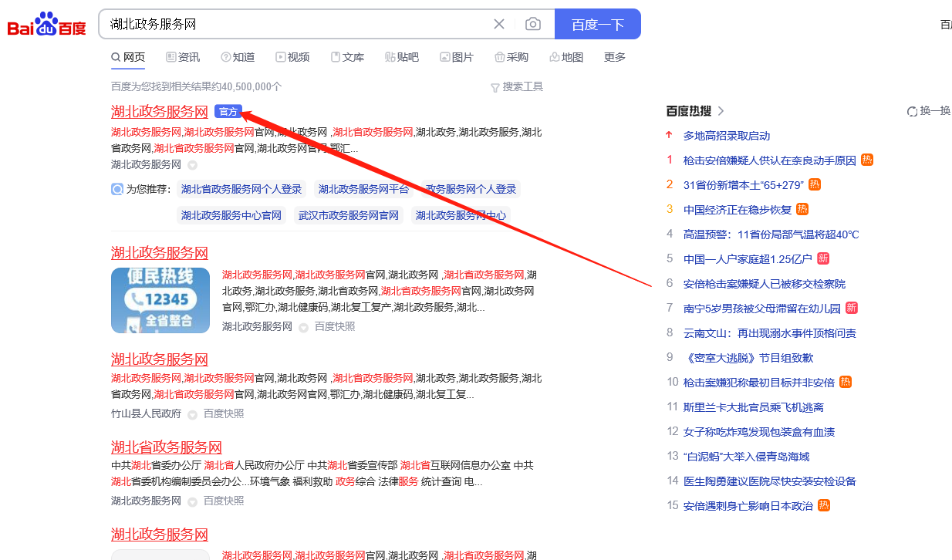Open the 湖北省政务服务网 result title
Image resolution: width=952 pixels, height=560 pixels.
click(167, 447)
